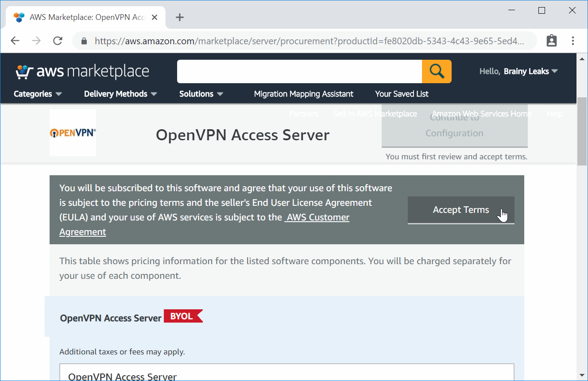Viewport: 588px width, 381px height.
Task: Select Sell in AWS Marketplace
Action: click(x=375, y=114)
